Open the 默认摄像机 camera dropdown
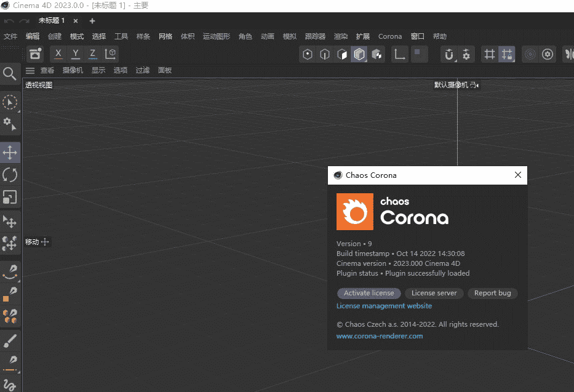The height and width of the screenshot is (392, 574). click(455, 85)
